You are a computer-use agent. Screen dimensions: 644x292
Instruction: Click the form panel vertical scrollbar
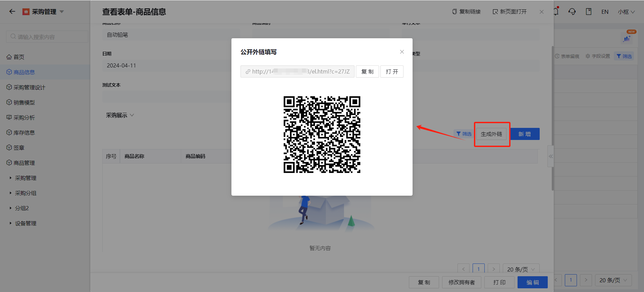click(552, 118)
